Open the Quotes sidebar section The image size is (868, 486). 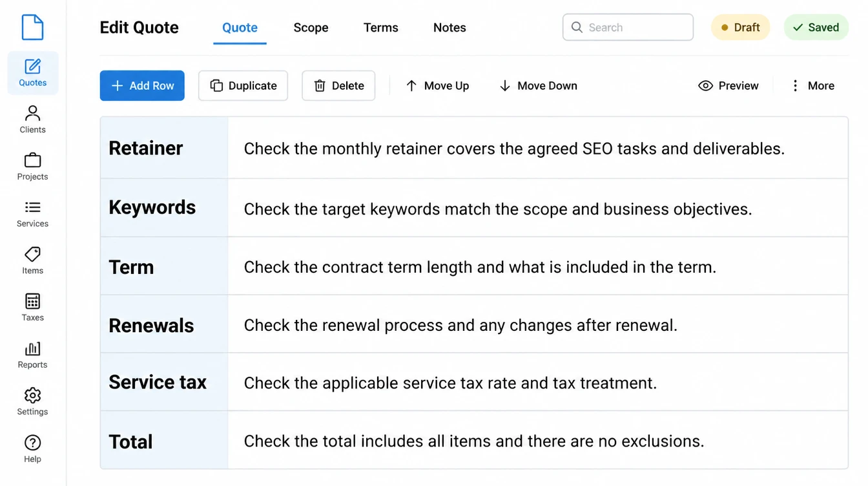[x=33, y=73]
